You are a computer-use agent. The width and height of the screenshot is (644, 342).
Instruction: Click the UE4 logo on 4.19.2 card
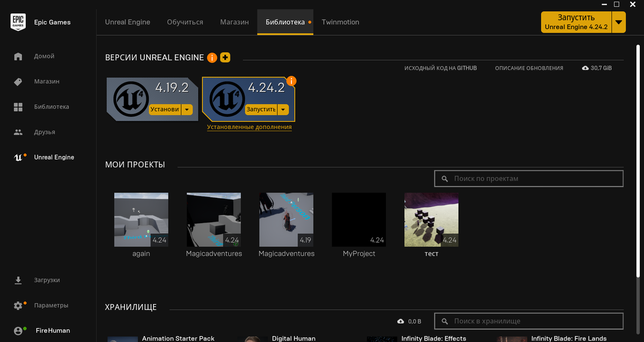point(131,100)
